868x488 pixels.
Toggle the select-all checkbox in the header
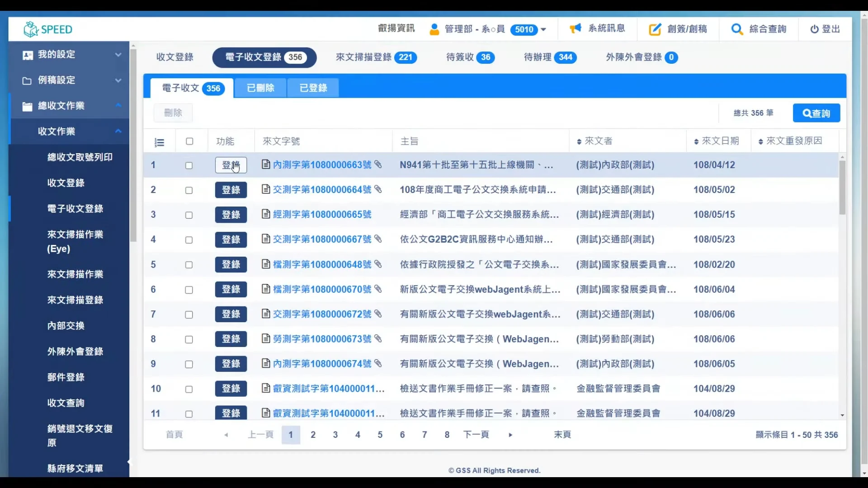[x=189, y=141]
